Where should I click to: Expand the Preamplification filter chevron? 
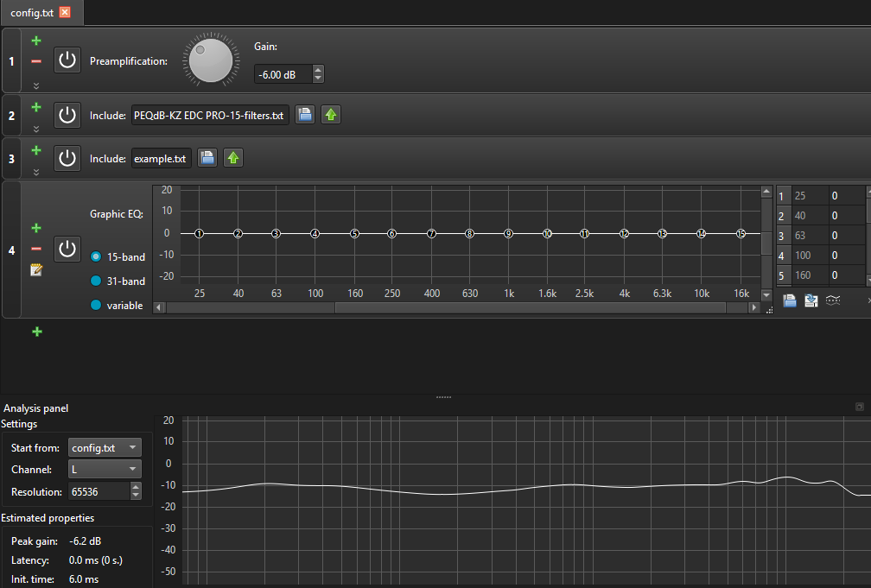point(36,85)
